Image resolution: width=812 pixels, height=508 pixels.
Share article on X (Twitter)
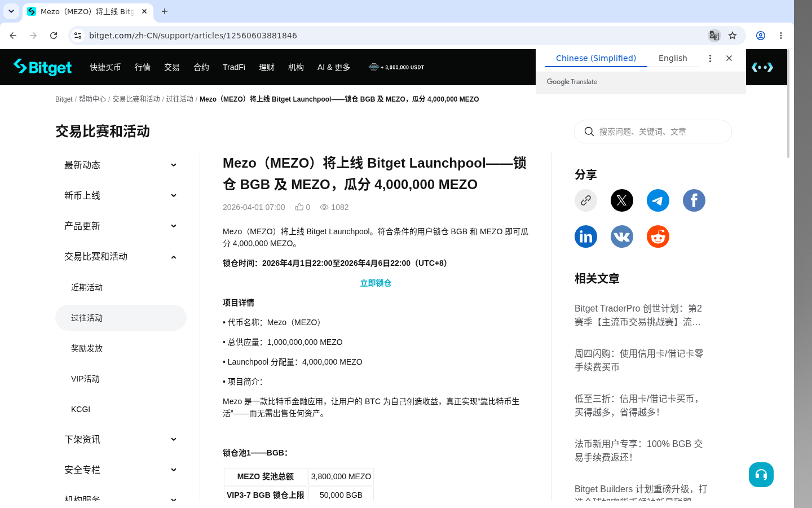(622, 200)
